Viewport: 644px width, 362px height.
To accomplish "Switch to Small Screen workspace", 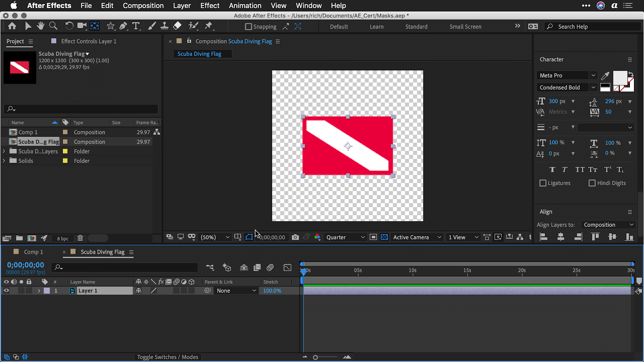I will point(465,27).
